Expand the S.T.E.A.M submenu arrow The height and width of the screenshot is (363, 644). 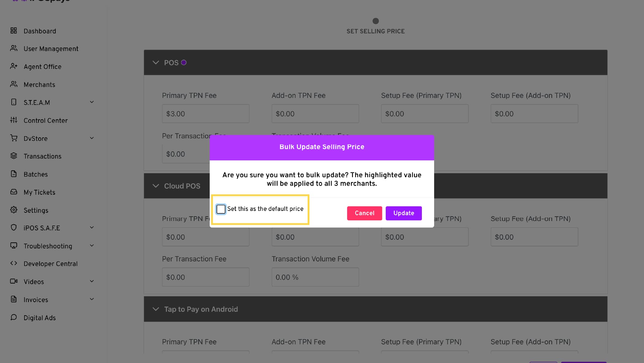(x=92, y=102)
